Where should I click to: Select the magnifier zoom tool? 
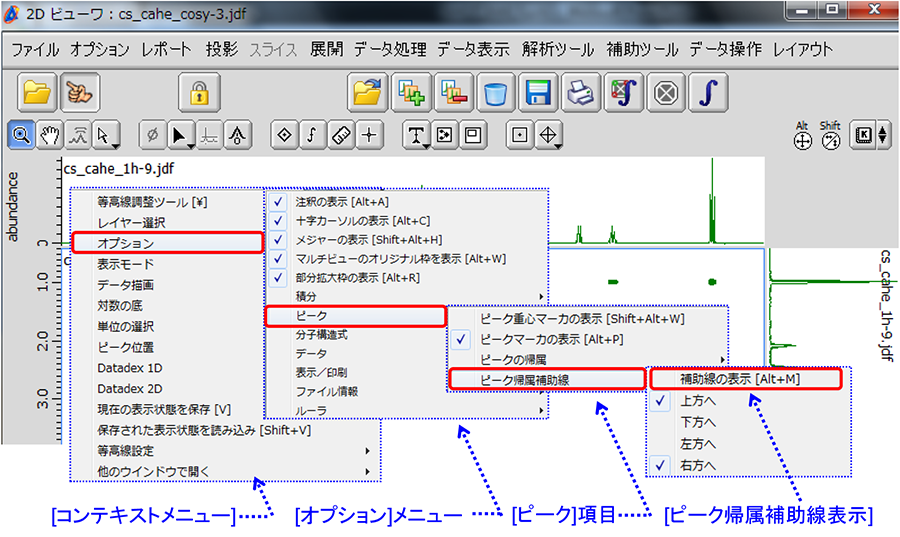coord(21,135)
